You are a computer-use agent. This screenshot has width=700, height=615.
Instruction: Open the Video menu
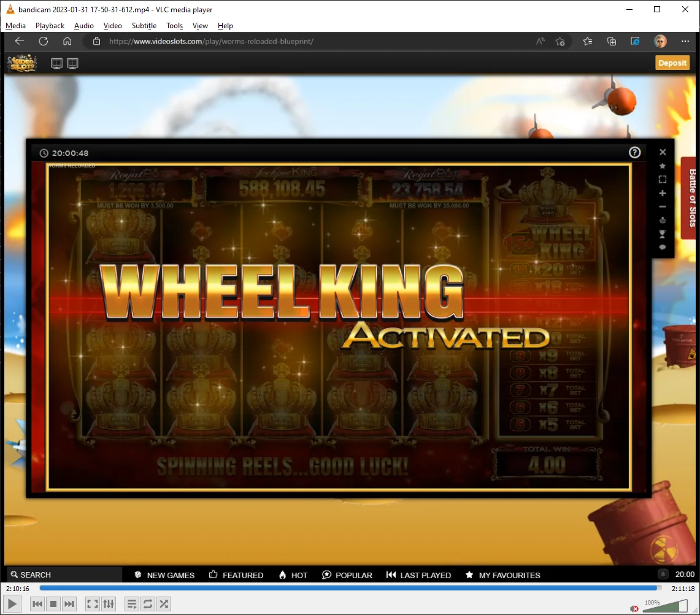tap(112, 26)
